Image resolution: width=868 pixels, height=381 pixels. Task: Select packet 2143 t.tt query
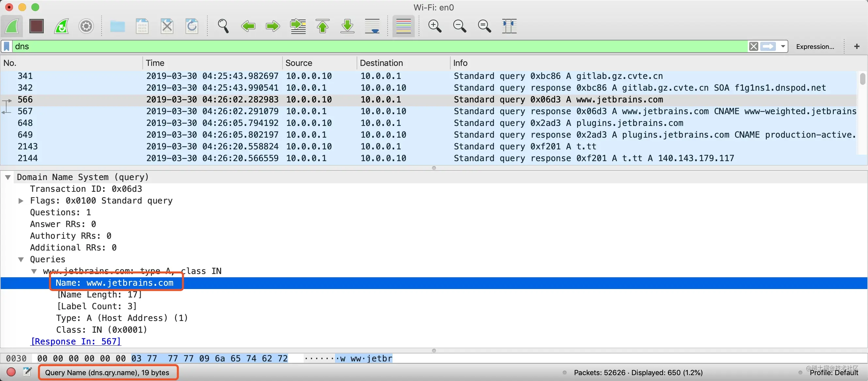coord(428,147)
